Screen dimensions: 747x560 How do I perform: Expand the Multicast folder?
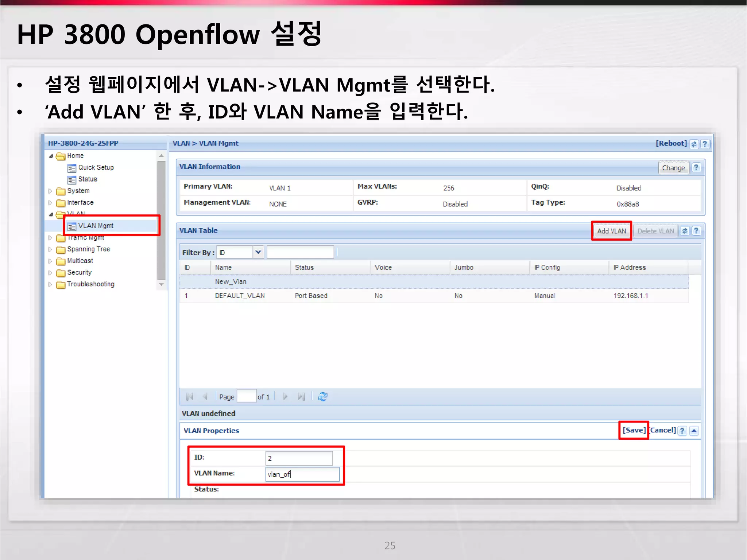click(x=50, y=261)
